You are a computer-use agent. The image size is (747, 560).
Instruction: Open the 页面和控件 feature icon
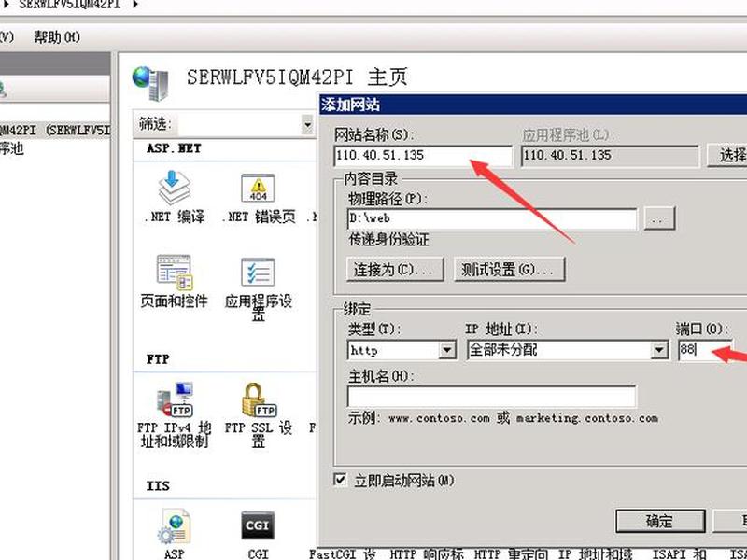174,281
